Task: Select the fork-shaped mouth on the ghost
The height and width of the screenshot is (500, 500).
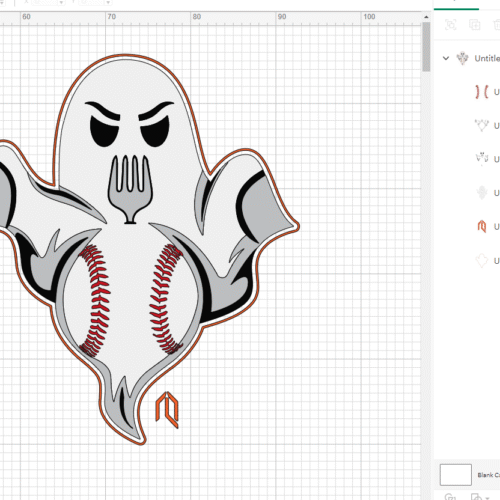Action: [130, 189]
